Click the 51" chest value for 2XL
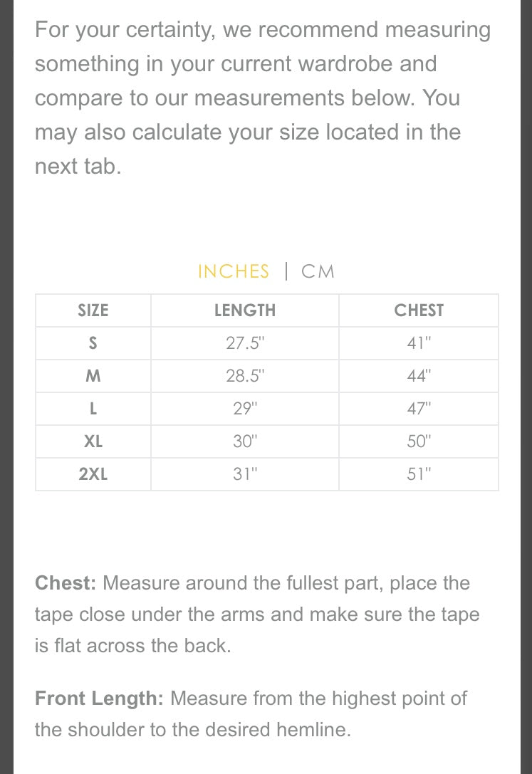The image size is (532, 774). click(x=419, y=474)
